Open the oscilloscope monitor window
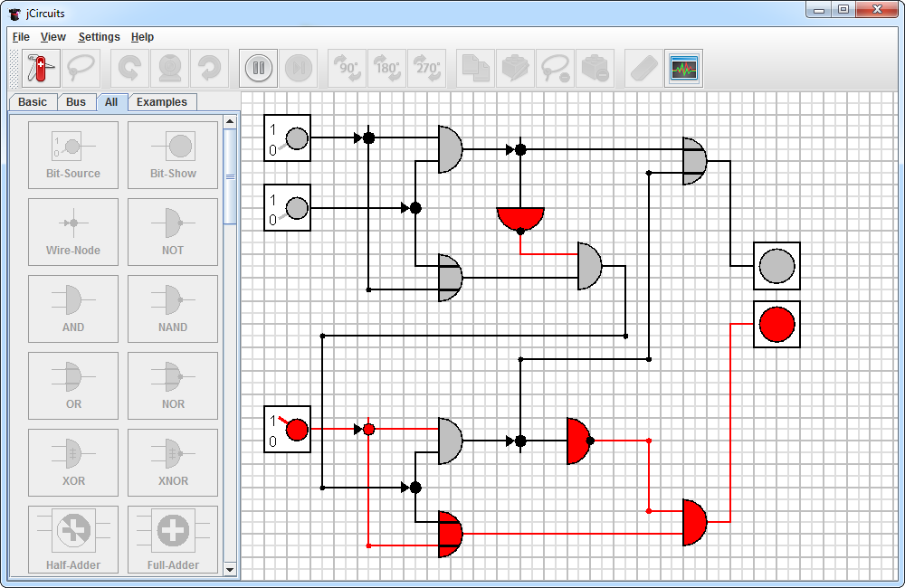Image resolution: width=905 pixels, height=588 pixels. pos(683,68)
